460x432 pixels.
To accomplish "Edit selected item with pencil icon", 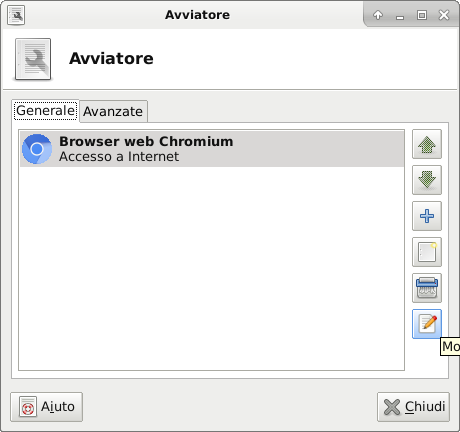I will point(427,324).
